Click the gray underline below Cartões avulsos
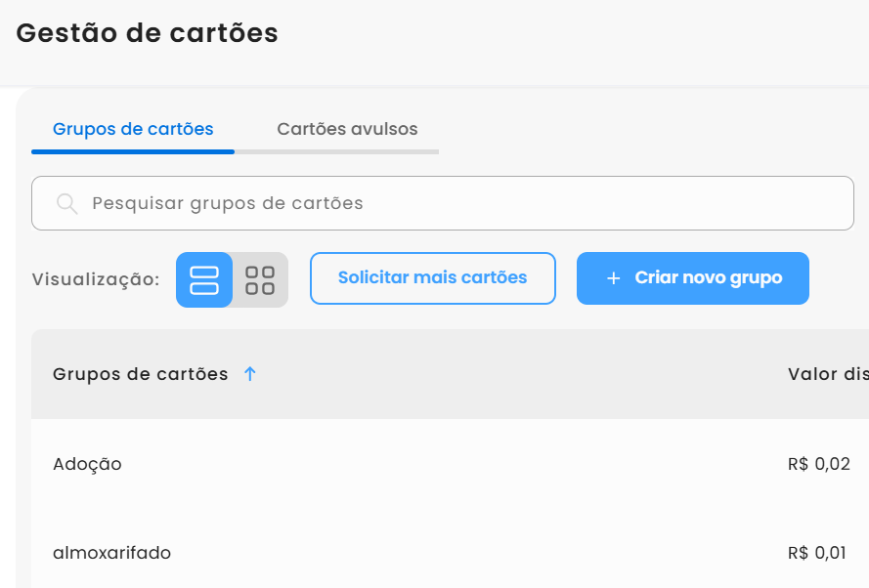 [x=337, y=151]
